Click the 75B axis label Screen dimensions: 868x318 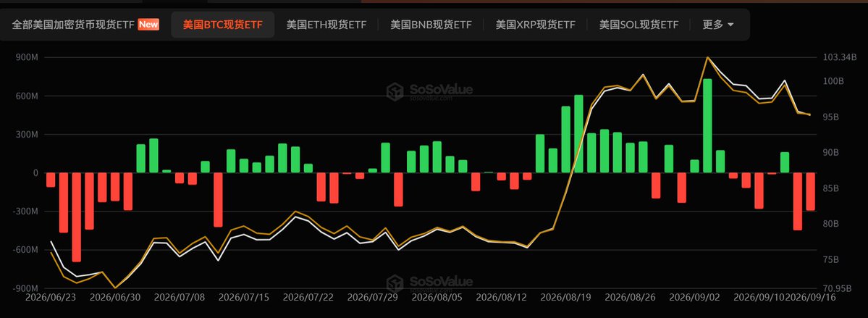pyautogui.click(x=832, y=260)
